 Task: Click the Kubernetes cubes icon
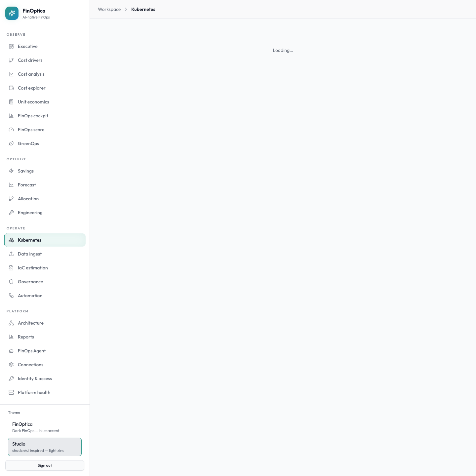[11, 240]
